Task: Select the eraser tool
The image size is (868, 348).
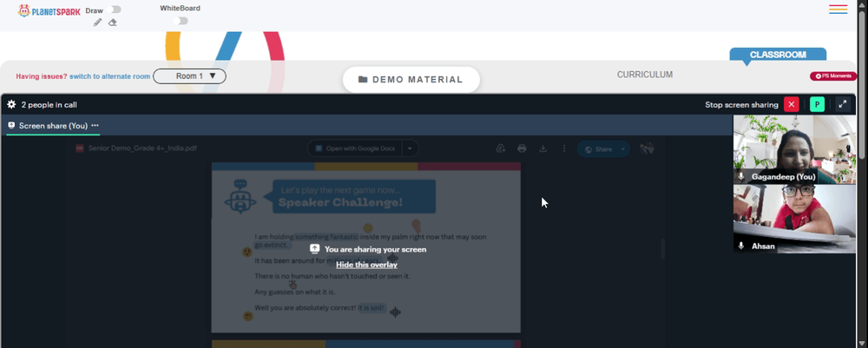Action: pyautogui.click(x=112, y=23)
